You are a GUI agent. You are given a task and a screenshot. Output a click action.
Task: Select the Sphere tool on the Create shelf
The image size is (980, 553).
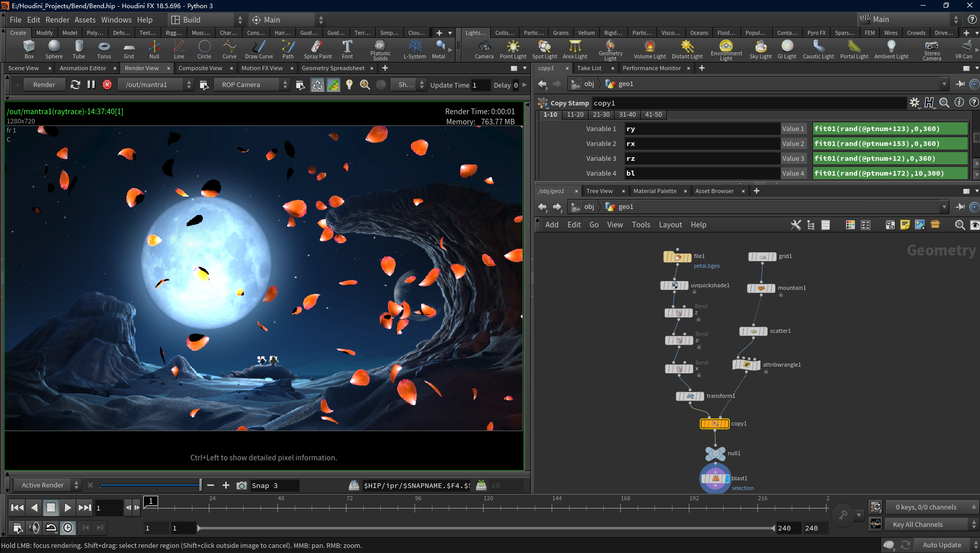pos(54,49)
